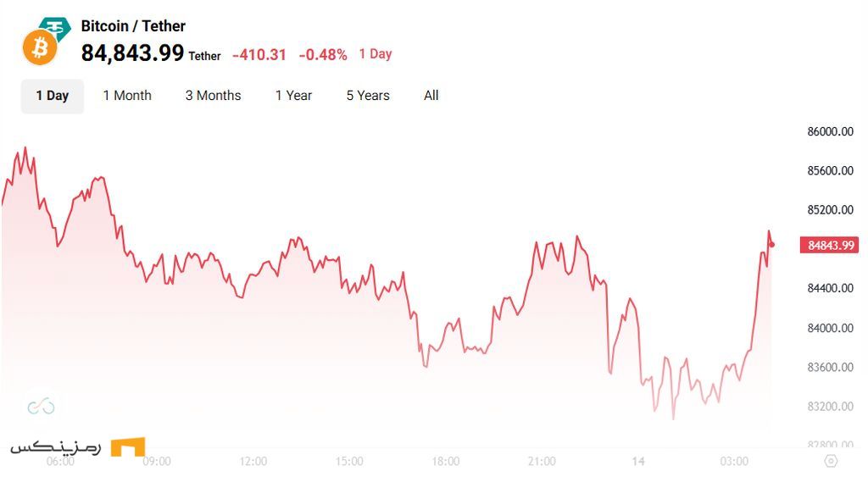Viewport: 868px width, 488px height.
Task: Show the 3 Months chart range
Action: click(213, 96)
